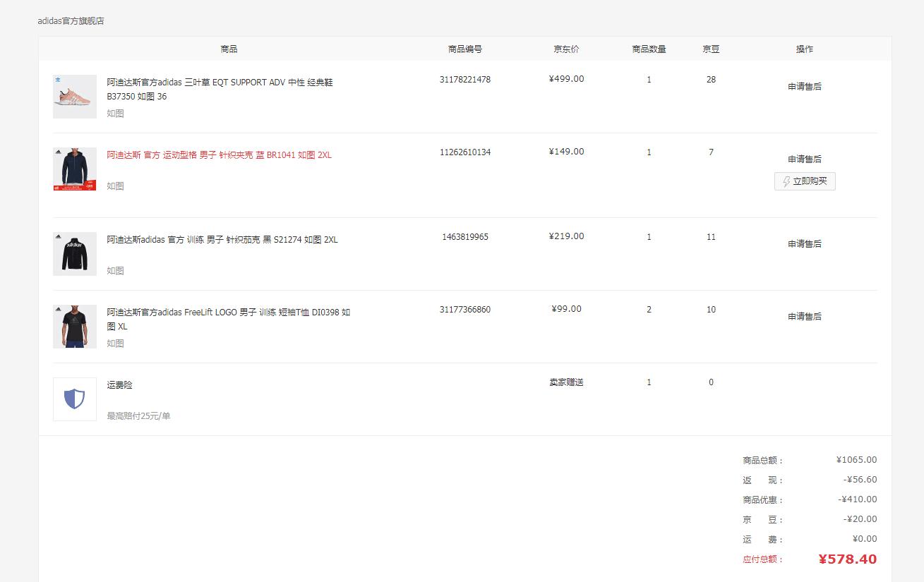Click the 运费险 item name
This screenshot has height=582, width=924.
120,385
